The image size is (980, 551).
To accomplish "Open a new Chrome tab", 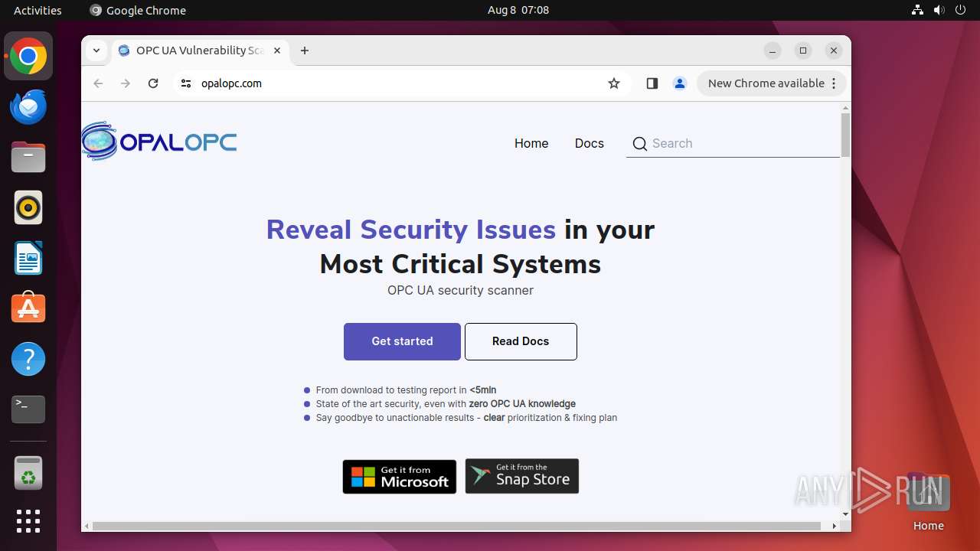I will click(305, 51).
